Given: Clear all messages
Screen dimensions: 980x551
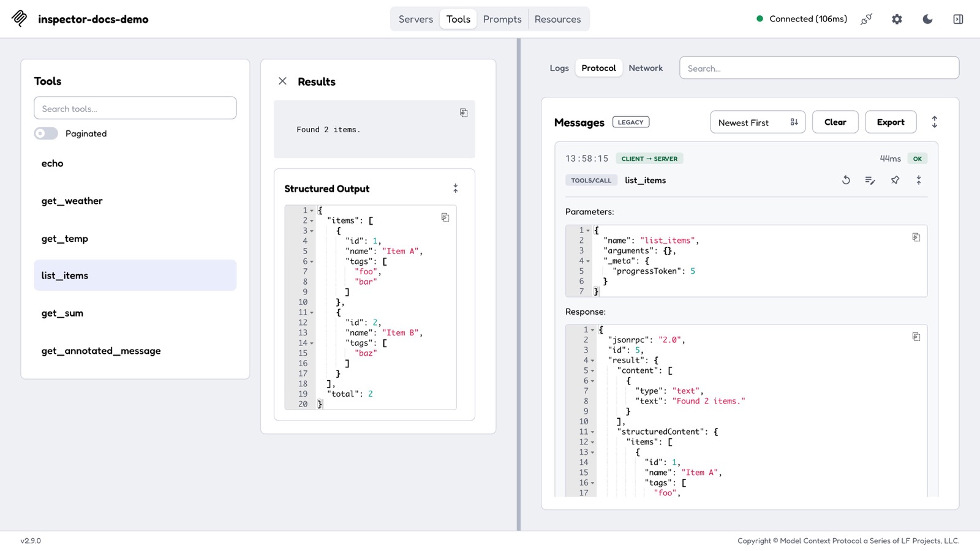Looking at the screenshot, I should (x=835, y=122).
